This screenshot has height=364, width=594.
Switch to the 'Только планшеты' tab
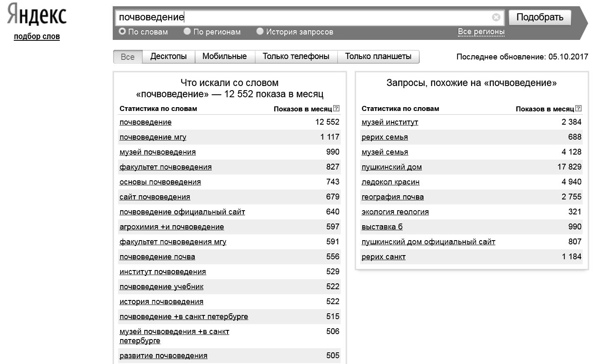(x=378, y=57)
